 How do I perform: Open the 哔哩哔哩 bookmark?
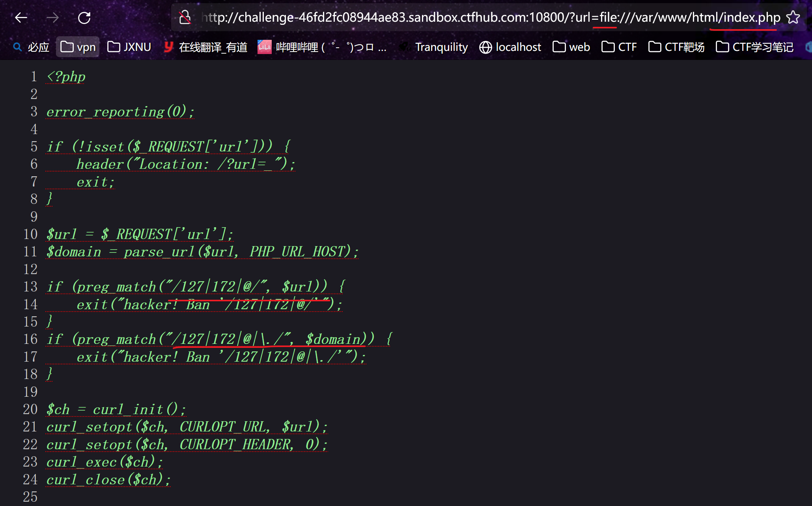tap(322, 47)
